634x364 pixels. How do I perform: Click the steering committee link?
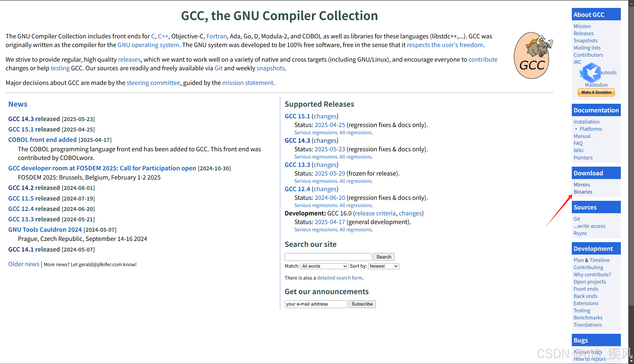[153, 83]
